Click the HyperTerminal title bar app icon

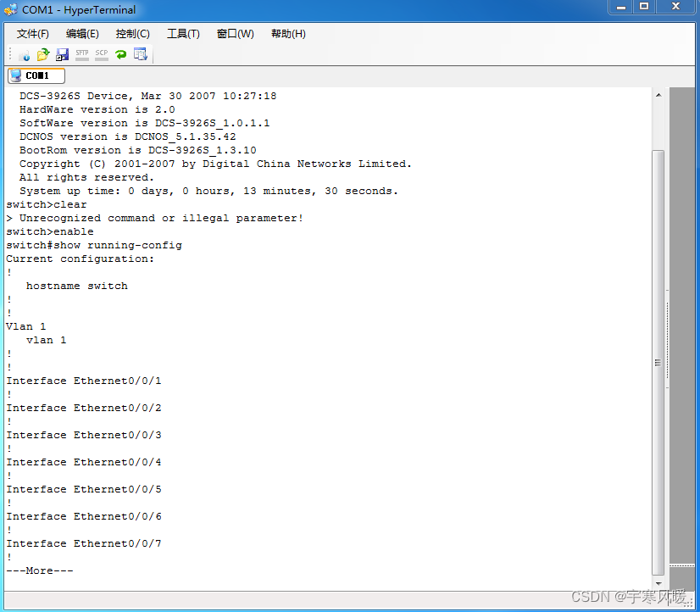click(x=10, y=9)
